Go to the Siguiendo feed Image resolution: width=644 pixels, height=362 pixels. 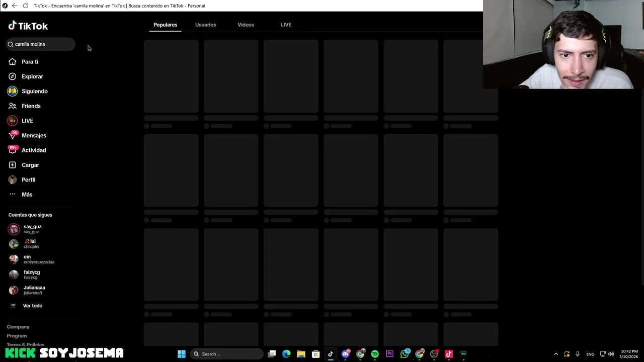[28, 92]
